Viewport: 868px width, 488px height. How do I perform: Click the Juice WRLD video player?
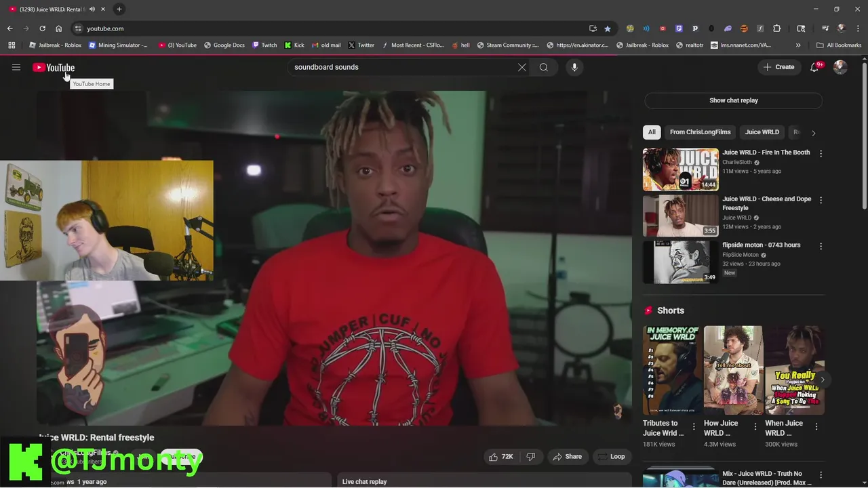pos(334,258)
